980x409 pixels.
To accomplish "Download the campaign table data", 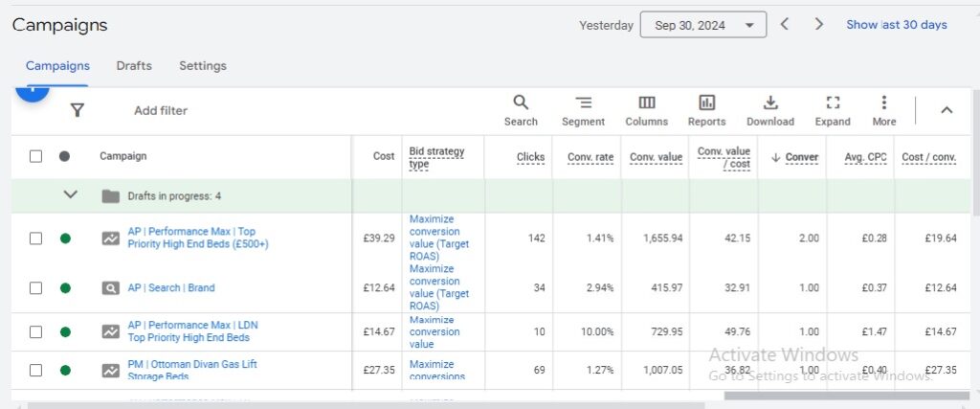I will tap(769, 110).
